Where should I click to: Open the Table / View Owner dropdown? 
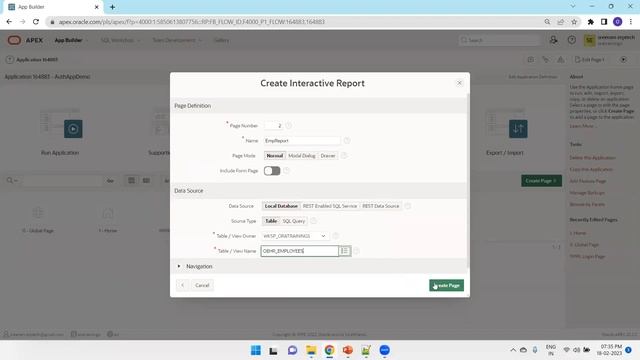(295, 236)
